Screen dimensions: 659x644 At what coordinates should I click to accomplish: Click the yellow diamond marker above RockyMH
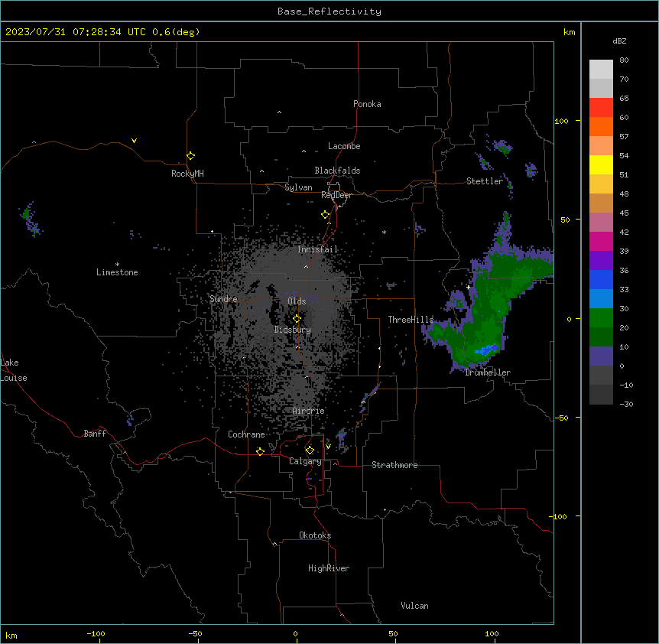coord(191,156)
